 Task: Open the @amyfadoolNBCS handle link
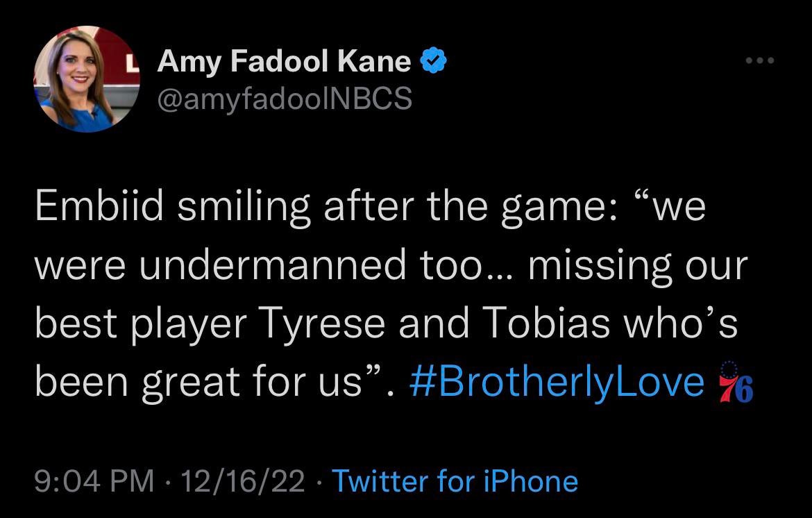285,99
